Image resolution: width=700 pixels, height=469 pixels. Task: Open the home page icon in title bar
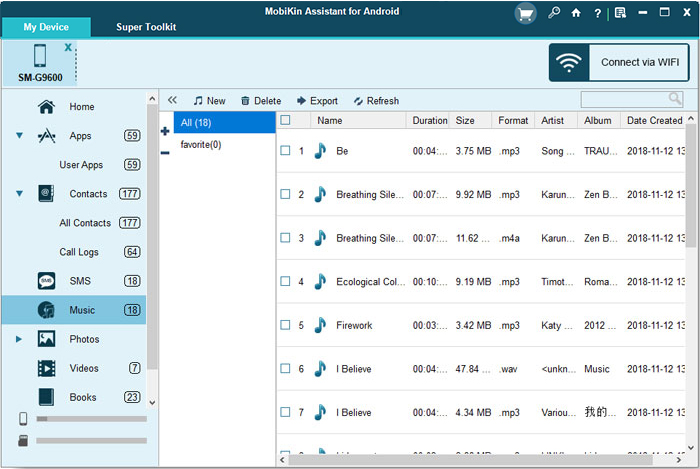[576, 13]
